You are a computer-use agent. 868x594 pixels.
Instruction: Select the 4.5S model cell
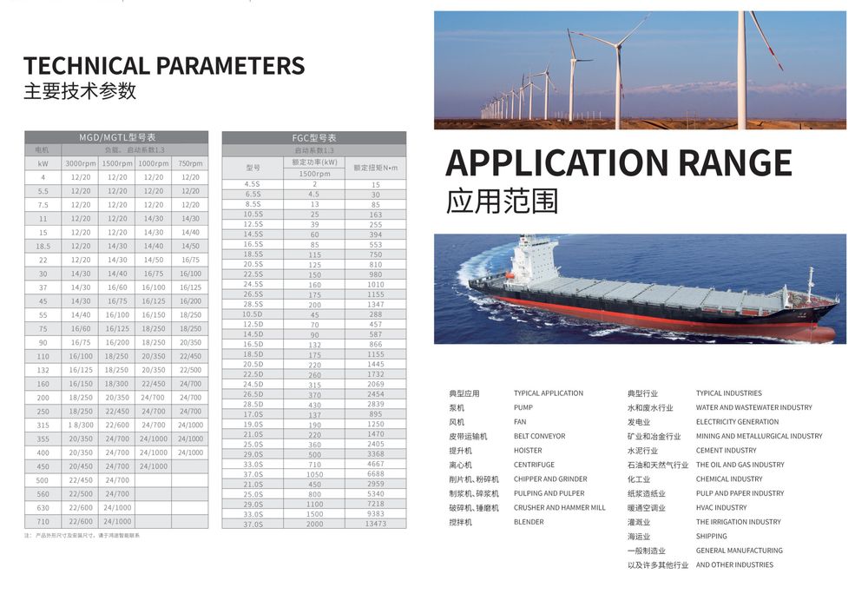coord(253,184)
